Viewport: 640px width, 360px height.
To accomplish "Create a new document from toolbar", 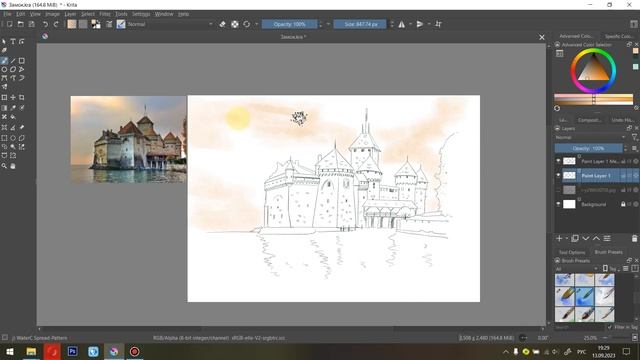I will pyautogui.click(x=9, y=24).
